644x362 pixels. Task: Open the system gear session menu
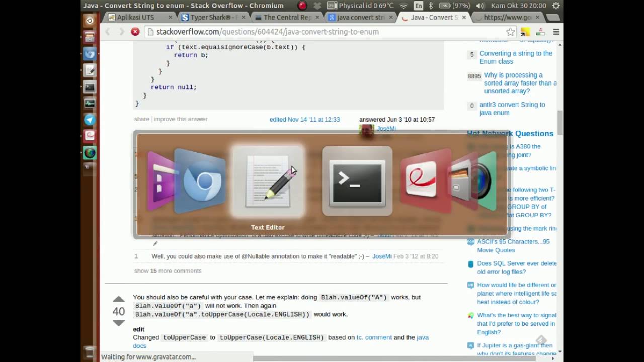(x=556, y=6)
